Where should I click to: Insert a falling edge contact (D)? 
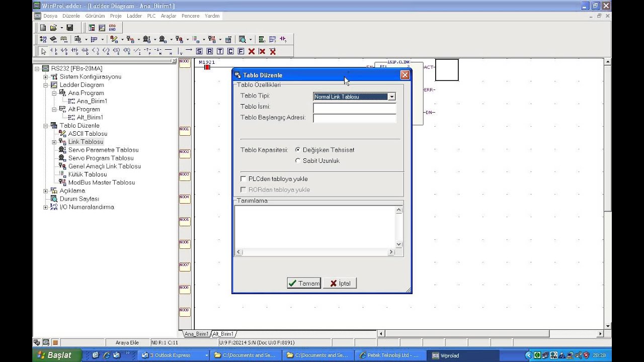click(85, 51)
